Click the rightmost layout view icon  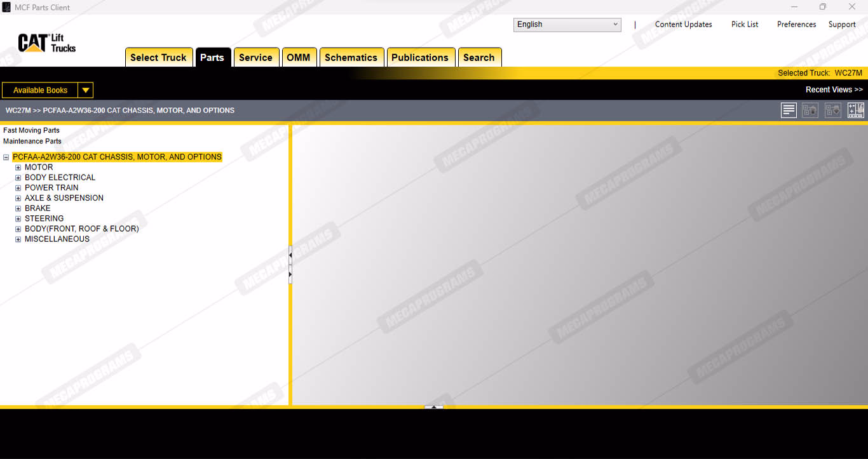(855, 110)
